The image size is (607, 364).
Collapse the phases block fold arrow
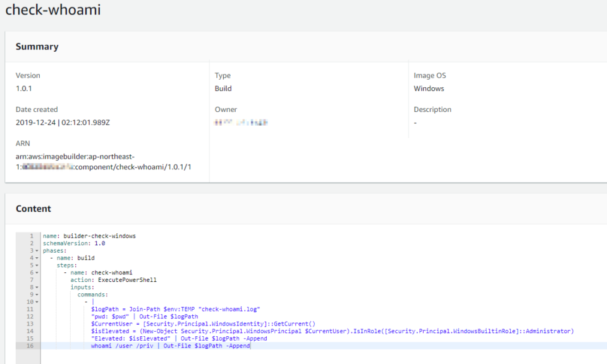[37, 251]
